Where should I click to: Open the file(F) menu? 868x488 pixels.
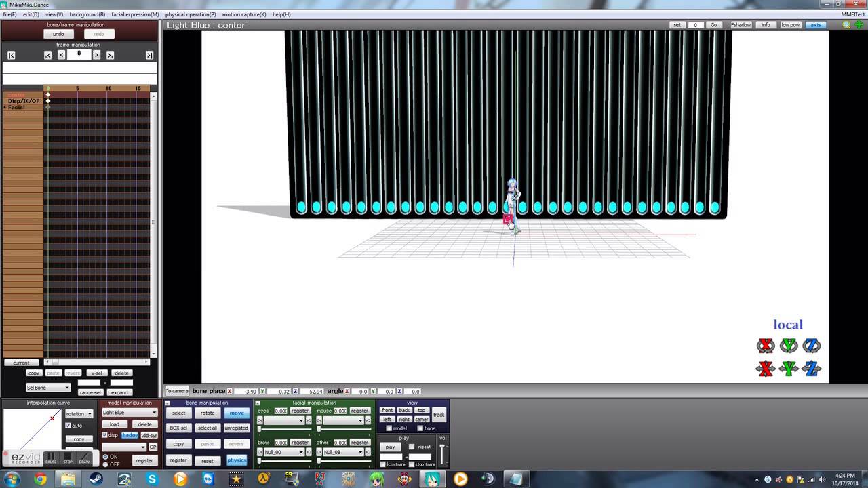[9, 14]
